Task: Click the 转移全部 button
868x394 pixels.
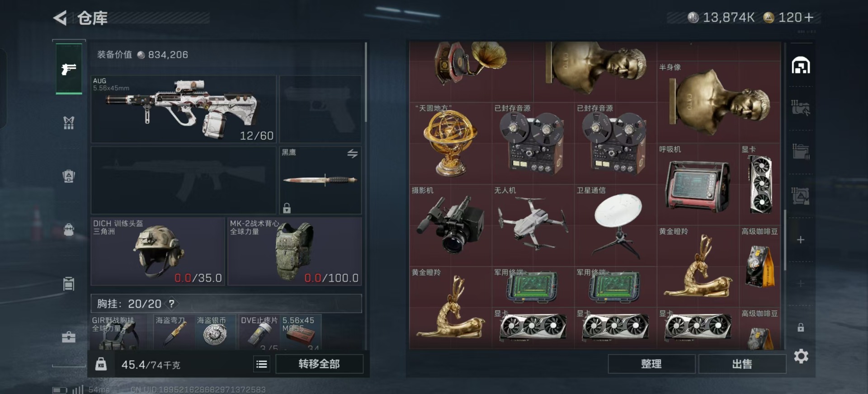Action: [319, 364]
